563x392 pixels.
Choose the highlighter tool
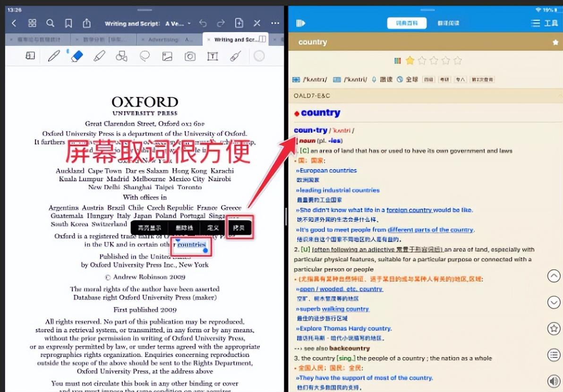99,57
